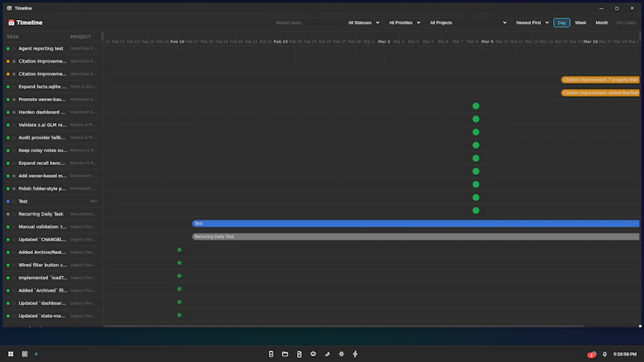This screenshot has height=362, width=644.
Task: Click the lightning bolt icon in taskbar
Action: [355, 354]
